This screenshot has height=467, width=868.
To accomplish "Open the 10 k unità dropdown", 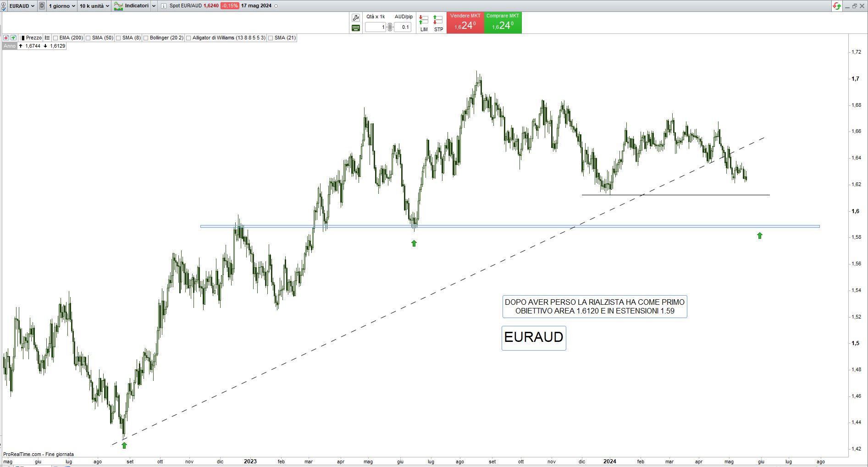I will pos(94,6).
